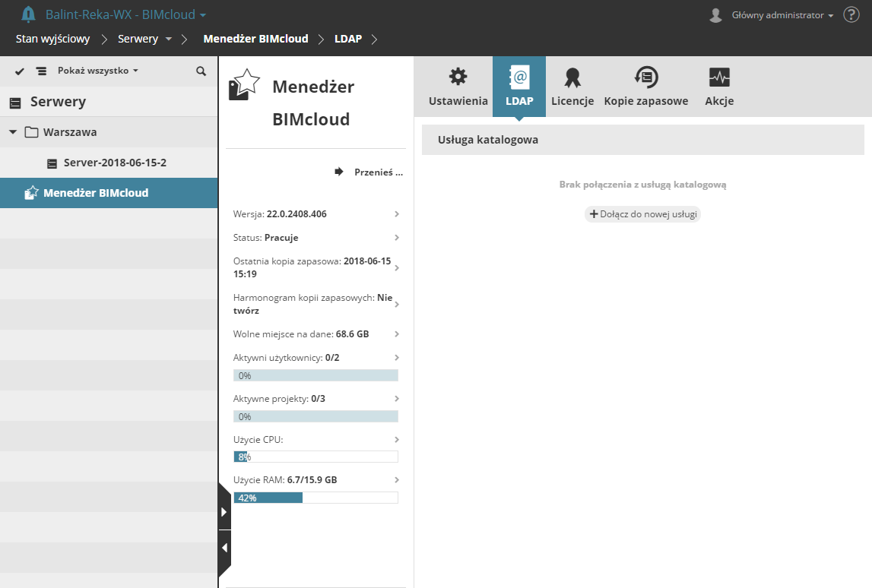
Task: Open the help question mark icon
Action: coord(851,14)
